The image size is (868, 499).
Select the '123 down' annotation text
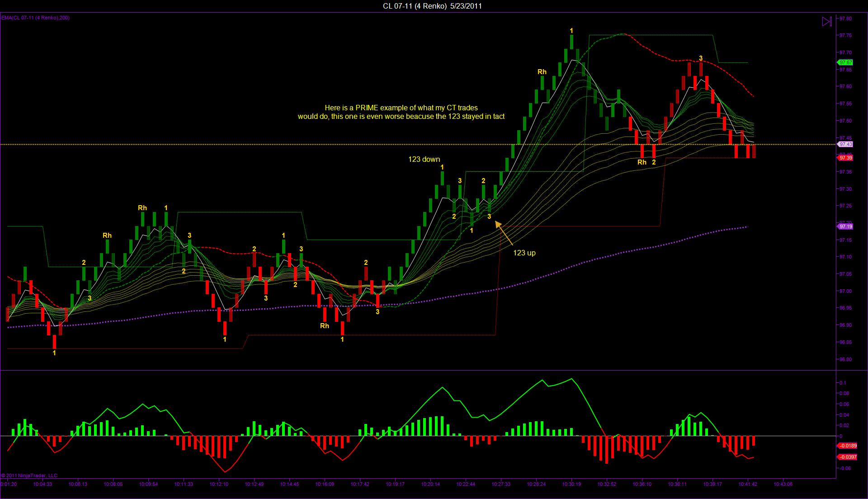(x=424, y=159)
